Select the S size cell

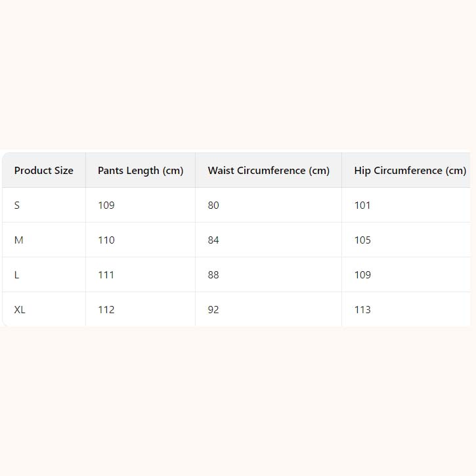[17, 206]
